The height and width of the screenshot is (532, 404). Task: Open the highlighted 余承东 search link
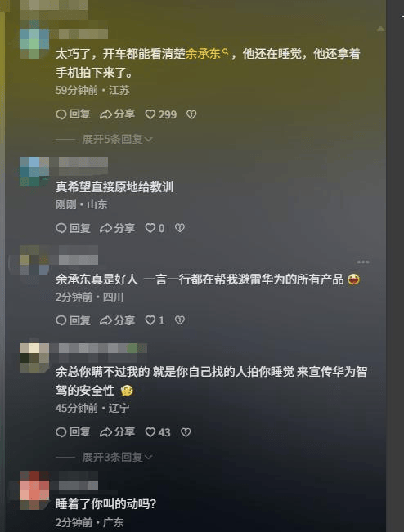[x=207, y=54]
